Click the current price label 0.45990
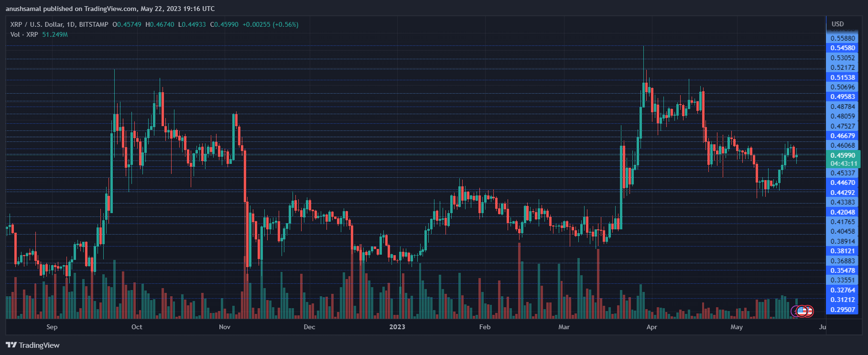This screenshot has width=868, height=355. point(842,155)
